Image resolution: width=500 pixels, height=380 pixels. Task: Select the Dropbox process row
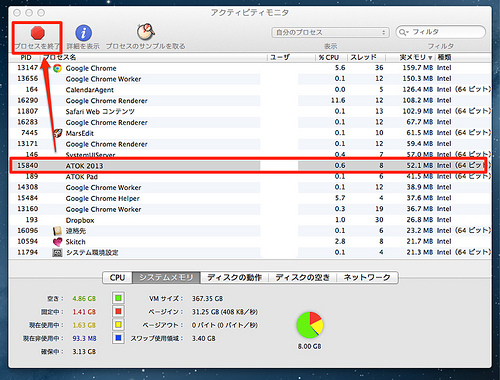pyautogui.click(x=250, y=220)
